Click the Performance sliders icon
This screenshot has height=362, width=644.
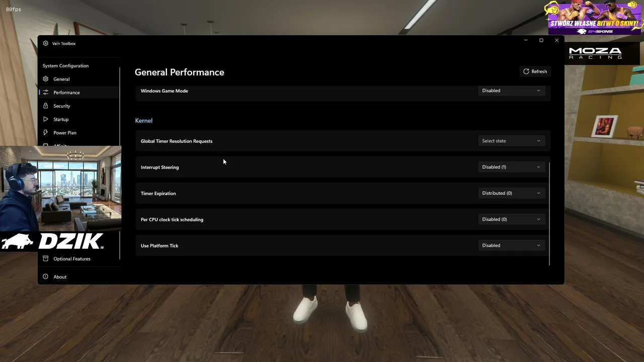(46, 93)
